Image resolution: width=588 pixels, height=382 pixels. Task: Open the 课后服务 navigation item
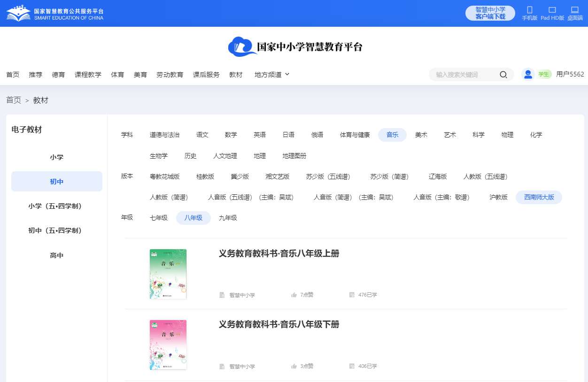[206, 75]
